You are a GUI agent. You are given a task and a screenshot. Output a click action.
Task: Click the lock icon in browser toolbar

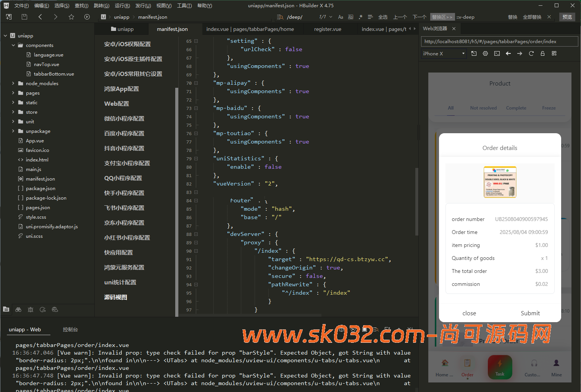click(542, 54)
